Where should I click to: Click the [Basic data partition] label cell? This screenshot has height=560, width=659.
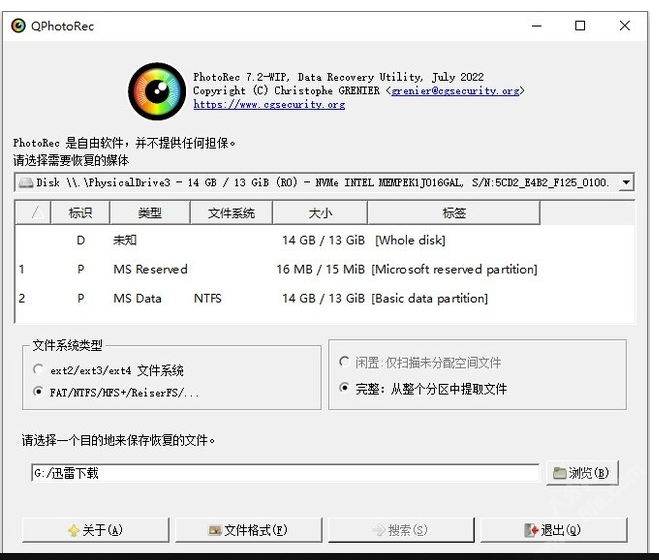pyautogui.click(x=430, y=298)
